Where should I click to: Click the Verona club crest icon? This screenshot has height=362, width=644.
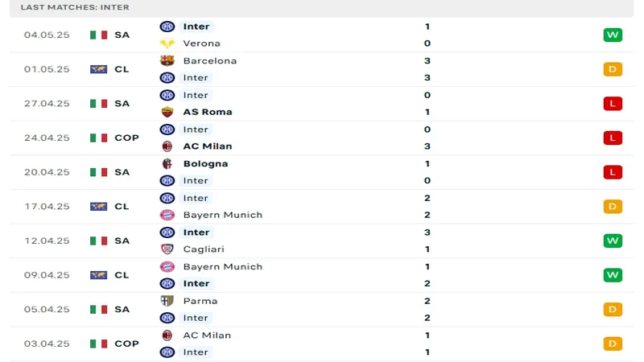click(x=167, y=43)
